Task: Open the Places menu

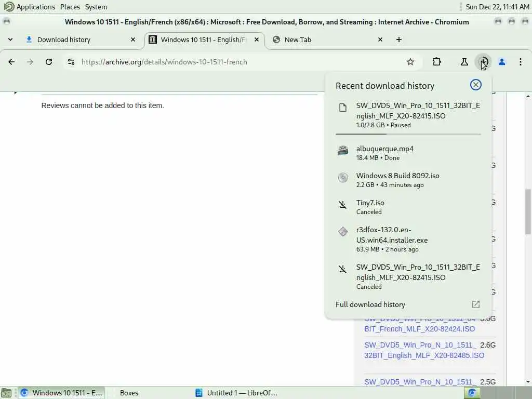Action: click(x=70, y=7)
